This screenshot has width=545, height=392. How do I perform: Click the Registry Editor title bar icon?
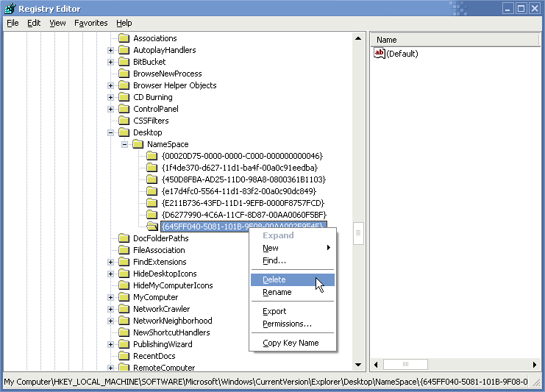[x=10, y=8]
